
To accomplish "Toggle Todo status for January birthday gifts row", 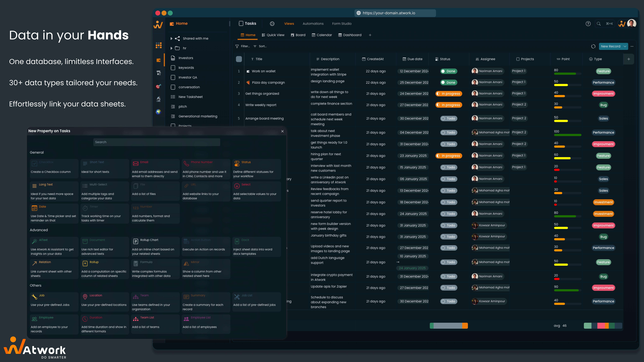I will click(x=449, y=237).
